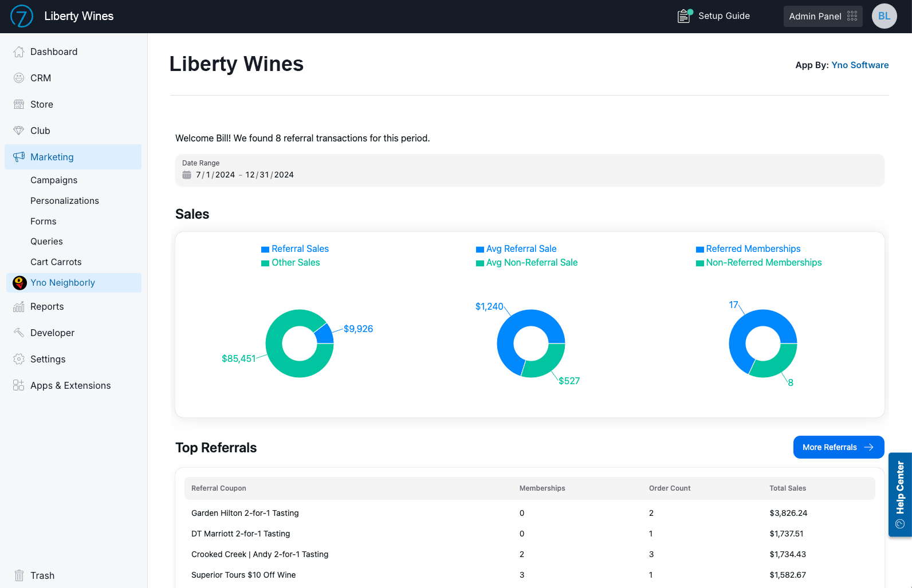Click the Apps & Extensions icon
912x588 pixels.
point(19,385)
